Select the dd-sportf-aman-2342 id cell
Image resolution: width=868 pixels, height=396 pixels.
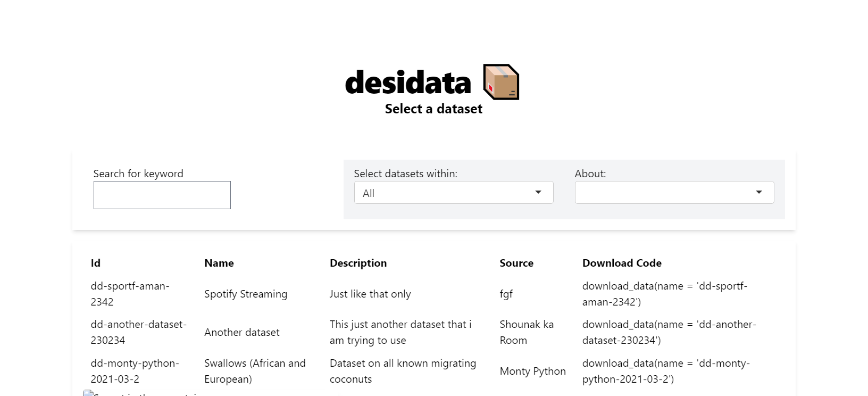(x=130, y=294)
